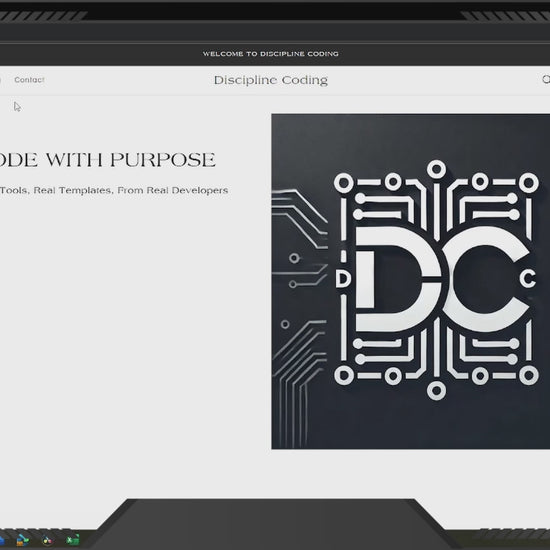
Task: Click the top-left corner circuit node
Action: point(344,183)
